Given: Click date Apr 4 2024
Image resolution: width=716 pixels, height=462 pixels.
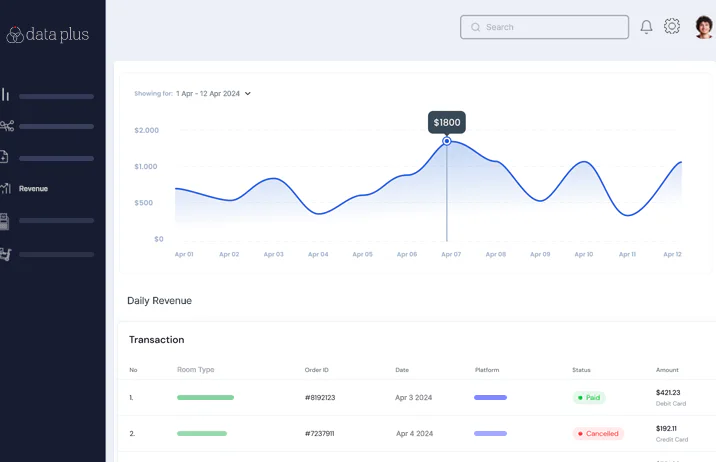Looking at the screenshot, I should [x=414, y=434].
